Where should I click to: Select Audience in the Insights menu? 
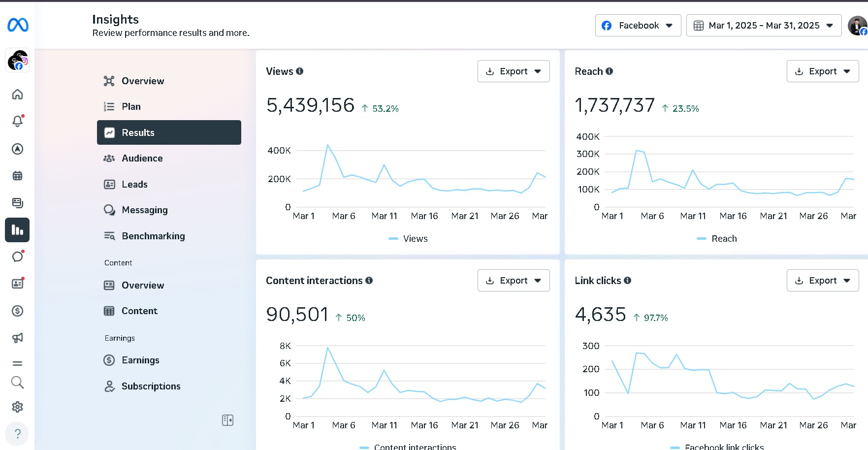142,158
